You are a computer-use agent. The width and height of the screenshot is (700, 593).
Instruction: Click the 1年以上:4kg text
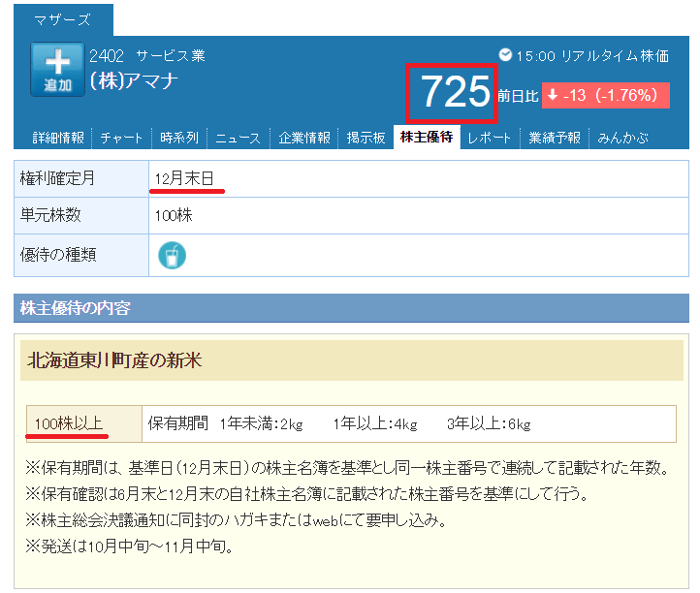pos(375,423)
